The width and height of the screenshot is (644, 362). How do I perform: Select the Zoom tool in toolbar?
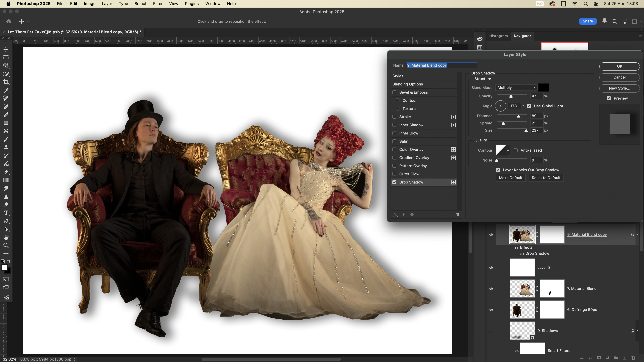(6, 246)
